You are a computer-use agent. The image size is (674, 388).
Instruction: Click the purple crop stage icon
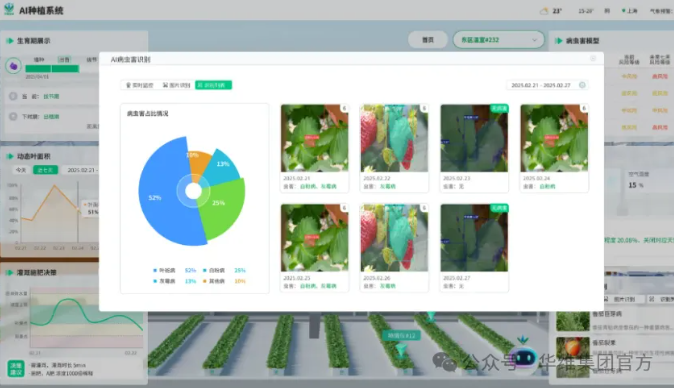pyautogui.click(x=14, y=66)
